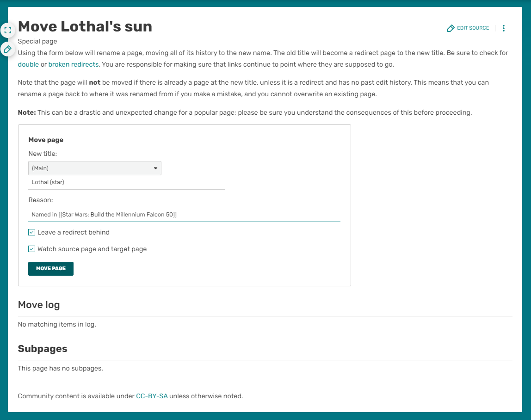
Task: Visit the CC-BY-SA license link
Action: tap(152, 396)
